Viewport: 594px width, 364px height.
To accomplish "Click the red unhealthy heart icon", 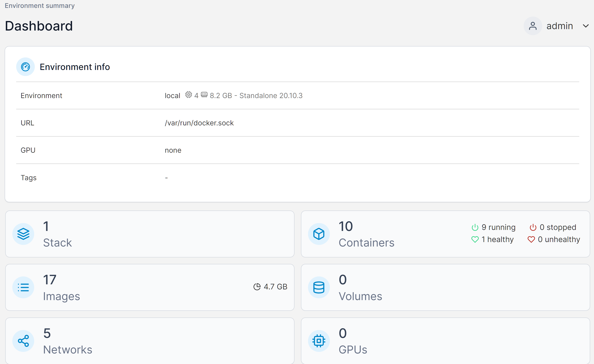I will (x=531, y=239).
